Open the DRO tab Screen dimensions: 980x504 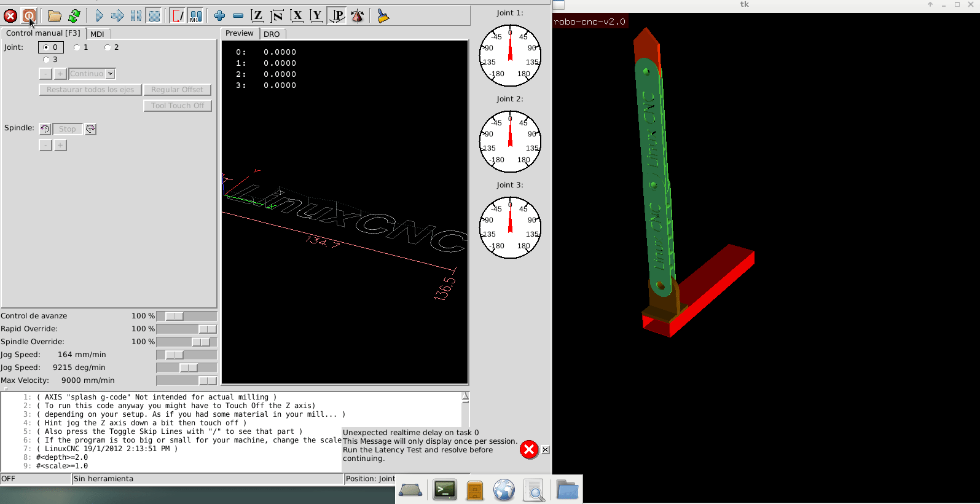[272, 34]
